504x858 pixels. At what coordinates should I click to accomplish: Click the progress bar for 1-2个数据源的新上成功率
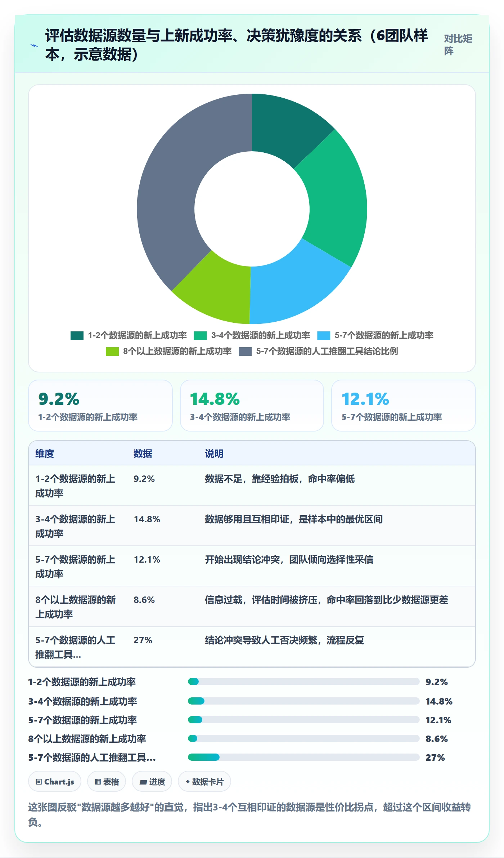coord(303,682)
